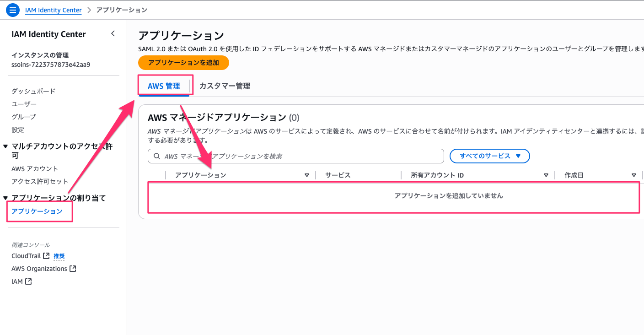Click the instance ID ssoins-7223757873e42aa9
This screenshot has width=644, height=335.
51,65
